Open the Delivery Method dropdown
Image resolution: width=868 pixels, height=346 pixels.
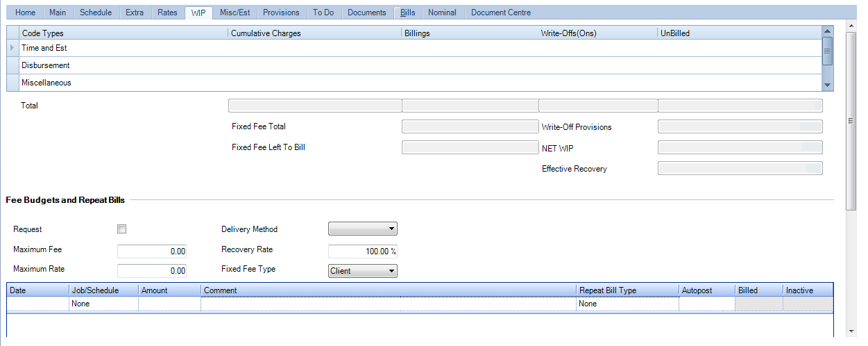[x=363, y=229]
